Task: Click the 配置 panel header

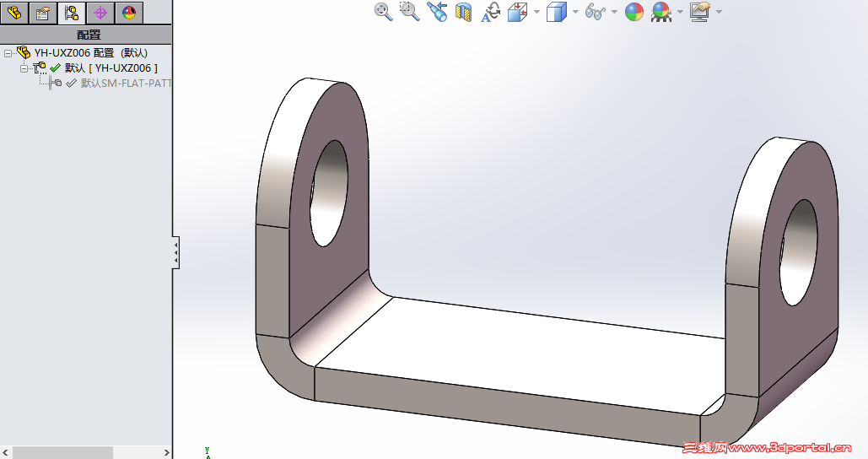Action: (x=86, y=35)
